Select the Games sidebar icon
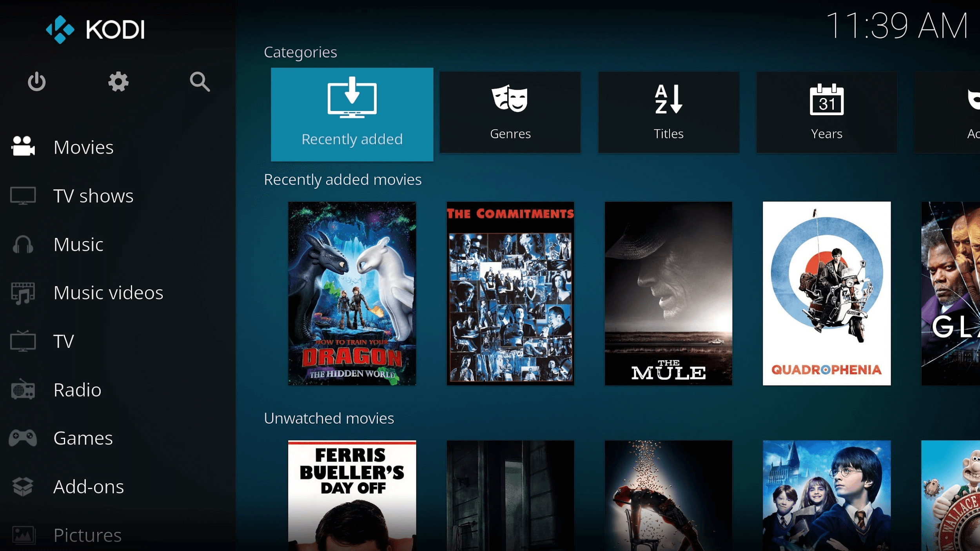Viewport: 980px width, 551px height. point(23,437)
